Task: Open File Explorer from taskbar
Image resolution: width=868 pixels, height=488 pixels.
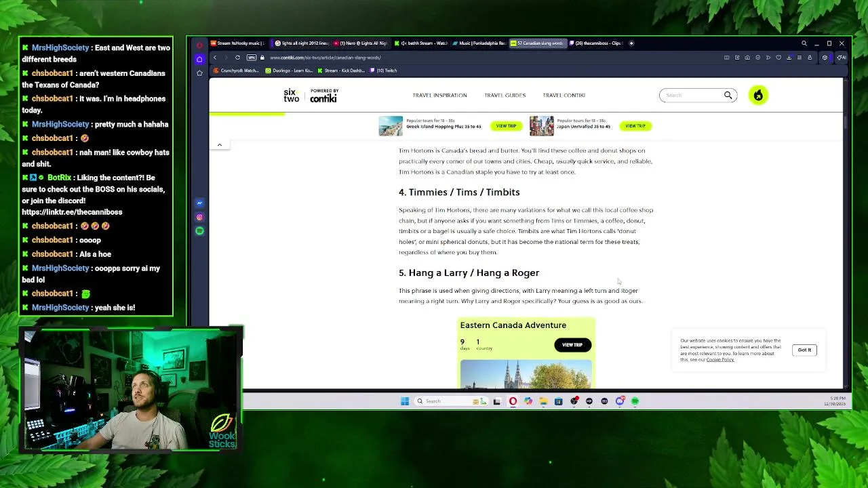Action: [x=543, y=401]
